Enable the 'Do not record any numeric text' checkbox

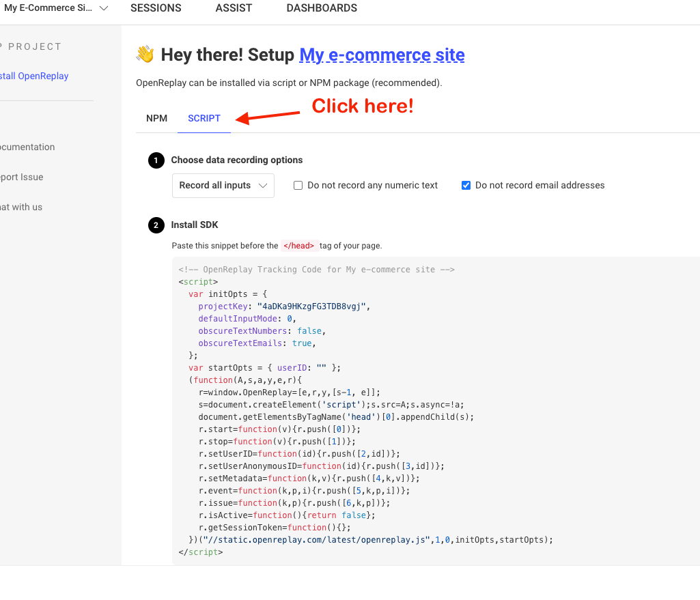298,185
